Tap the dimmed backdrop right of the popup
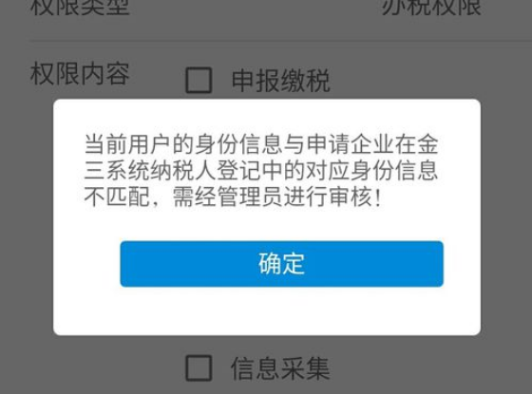The image size is (532, 394). tap(506, 217)
